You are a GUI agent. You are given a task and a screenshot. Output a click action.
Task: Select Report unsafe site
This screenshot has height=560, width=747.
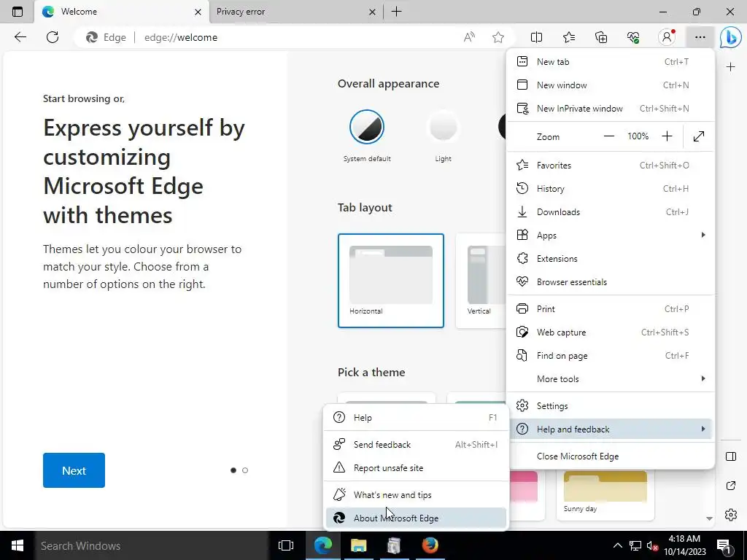coord(416,467)
